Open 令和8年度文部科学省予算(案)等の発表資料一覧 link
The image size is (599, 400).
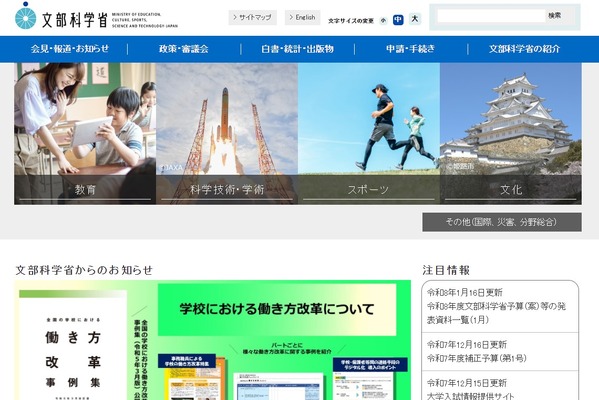[497, 313]
